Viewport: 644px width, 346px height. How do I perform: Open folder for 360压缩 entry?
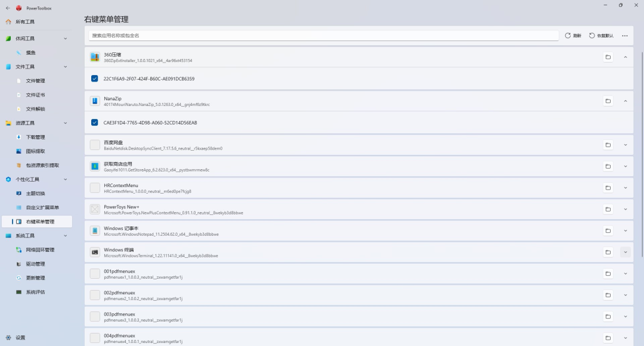(608, 57)
